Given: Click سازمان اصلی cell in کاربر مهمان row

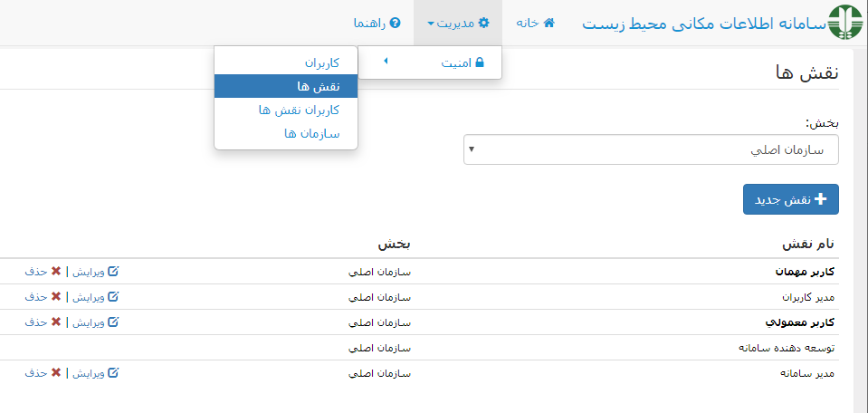Looking at the screenshot, I should click(380, 272).
